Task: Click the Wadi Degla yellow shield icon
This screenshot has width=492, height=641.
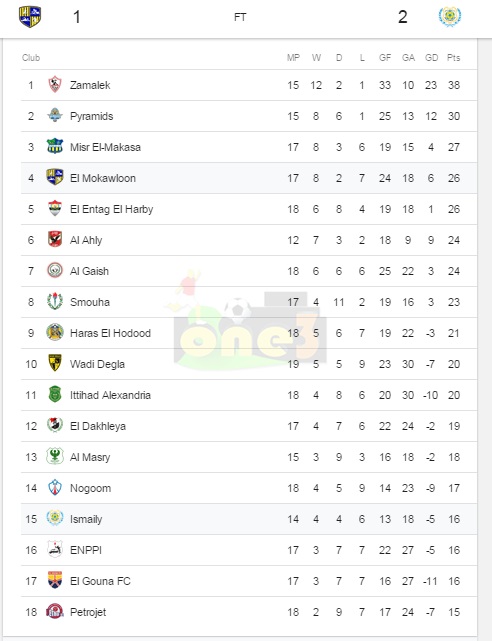Action: (x=55, y=363)
